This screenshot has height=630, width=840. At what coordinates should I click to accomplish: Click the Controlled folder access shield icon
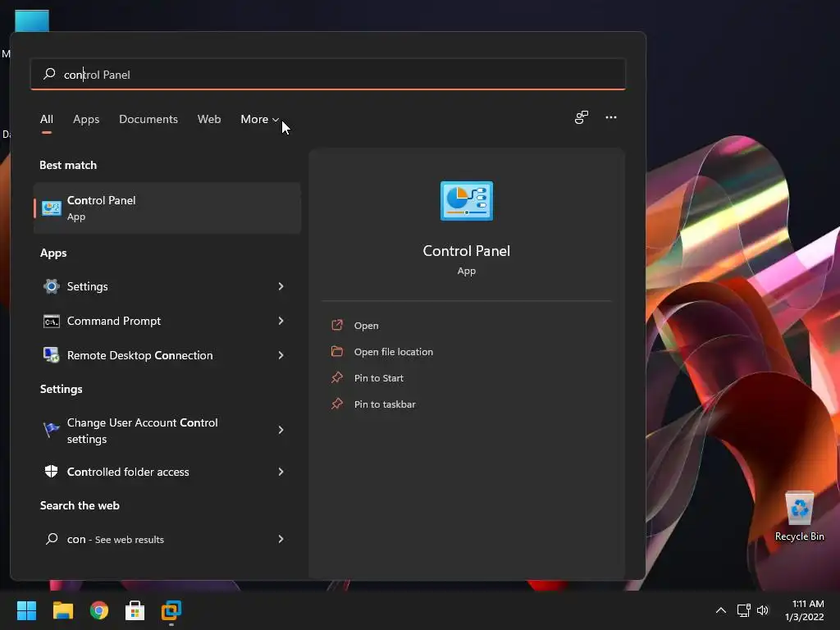click(52, 472)
